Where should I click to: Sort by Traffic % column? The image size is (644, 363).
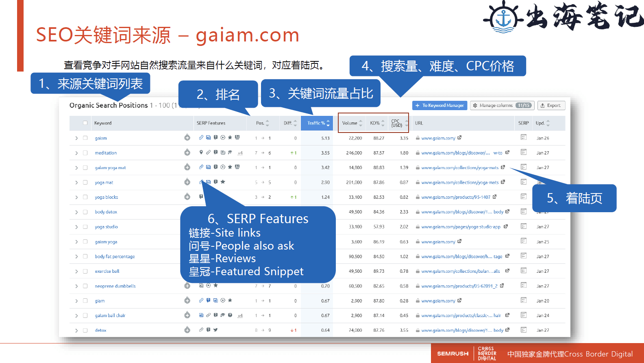(317, 123)
